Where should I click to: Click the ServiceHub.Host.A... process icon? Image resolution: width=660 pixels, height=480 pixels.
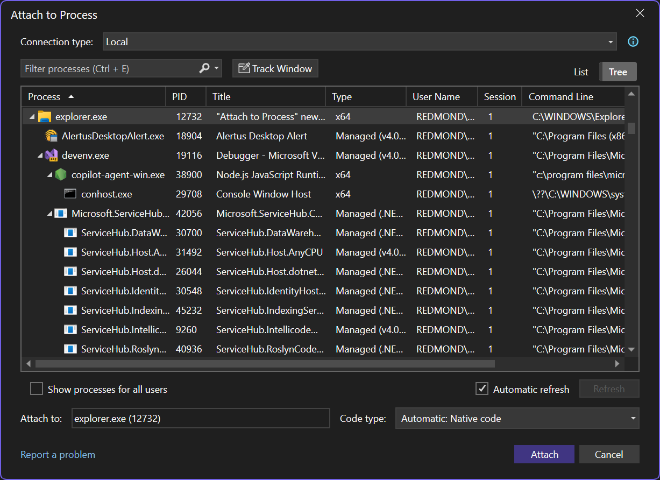click(70, 252)
